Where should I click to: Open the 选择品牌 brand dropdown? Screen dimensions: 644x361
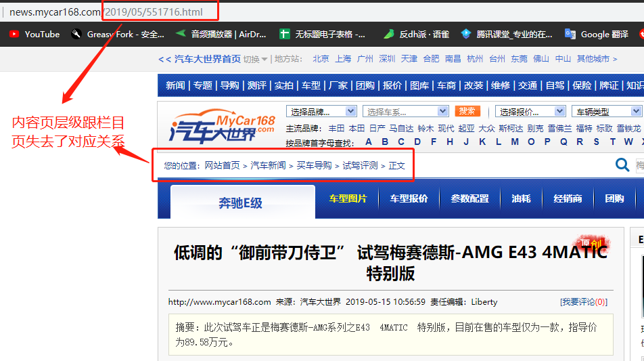[321, 112]
